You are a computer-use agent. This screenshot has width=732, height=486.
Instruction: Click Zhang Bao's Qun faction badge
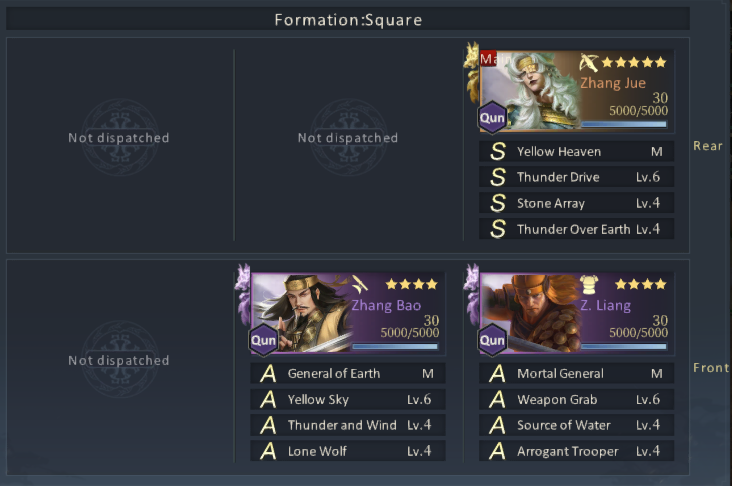click(x=263, y=340)
